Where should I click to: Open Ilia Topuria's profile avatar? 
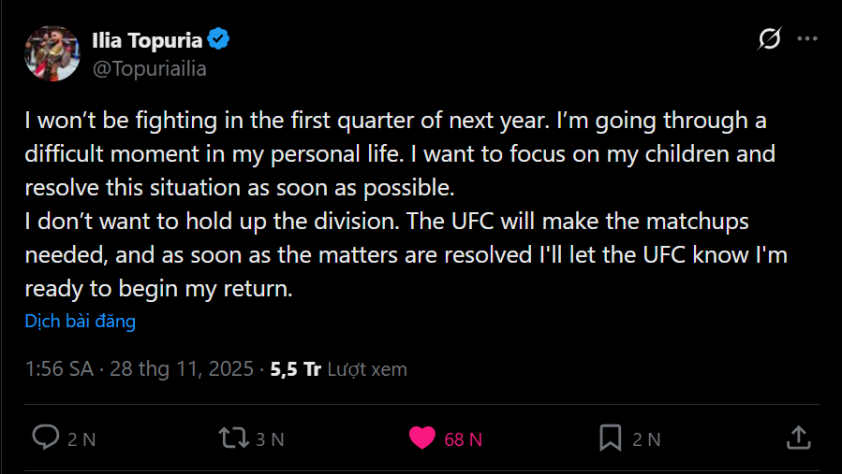[x=51, y=53]
